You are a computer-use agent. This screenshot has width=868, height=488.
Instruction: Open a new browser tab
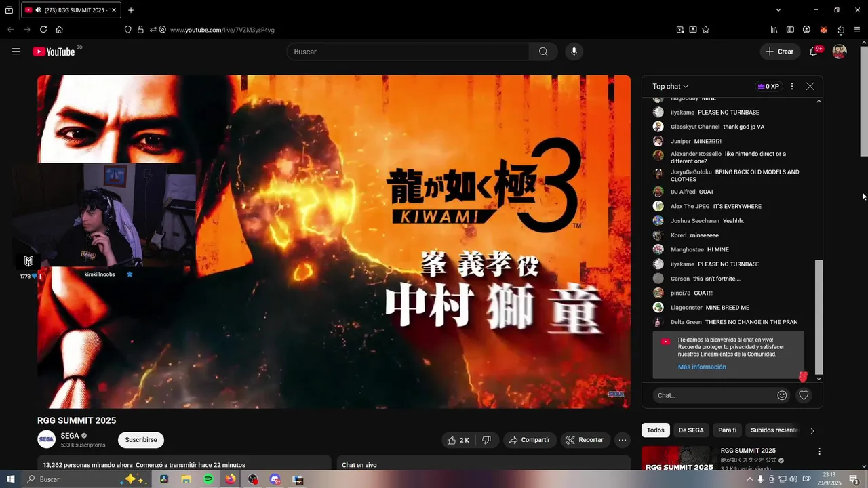point(131,10)
